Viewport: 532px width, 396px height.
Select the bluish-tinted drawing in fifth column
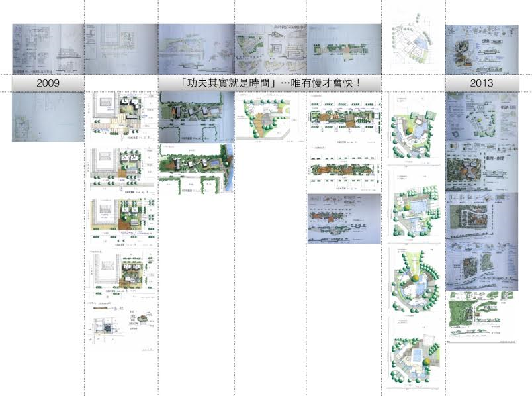coord(343,219)
